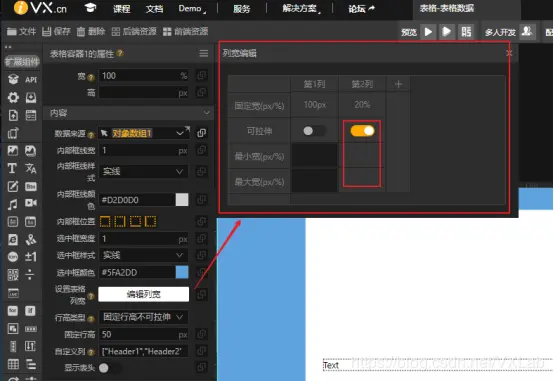This screenshot has height=381, width=554.
Task: Click the Btn button component
Action: tap(31, 186)
